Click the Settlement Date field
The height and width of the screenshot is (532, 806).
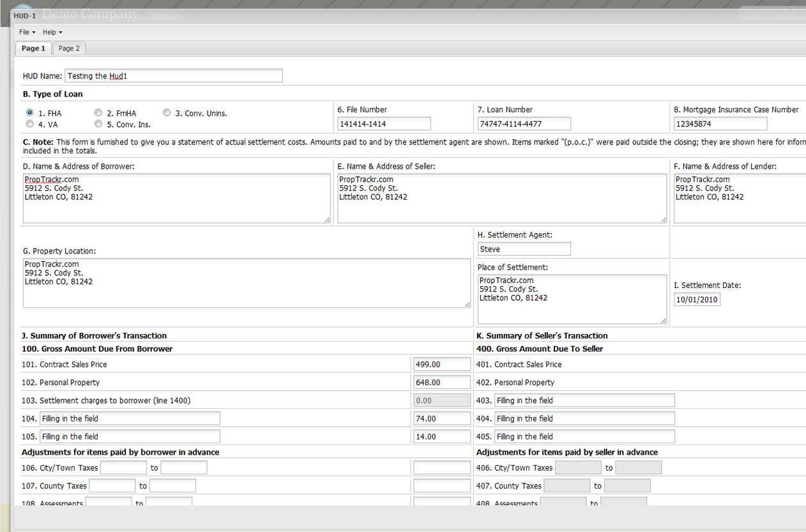697,300
